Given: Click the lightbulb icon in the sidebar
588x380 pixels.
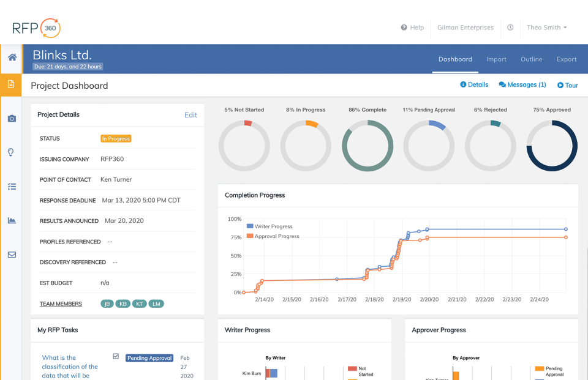Looking at the screenshot, I should [x=11, y=152].
